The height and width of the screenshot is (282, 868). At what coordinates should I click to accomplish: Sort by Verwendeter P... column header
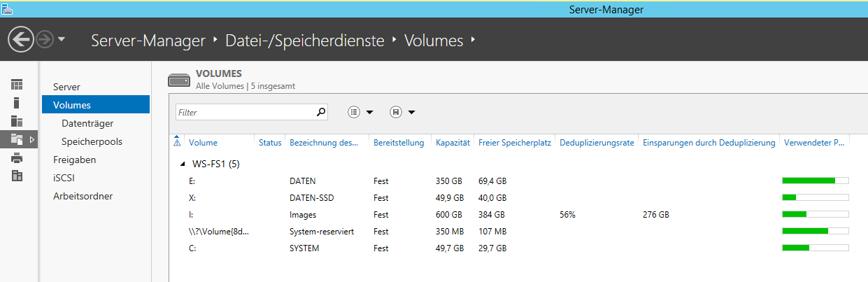pos(815,143)
